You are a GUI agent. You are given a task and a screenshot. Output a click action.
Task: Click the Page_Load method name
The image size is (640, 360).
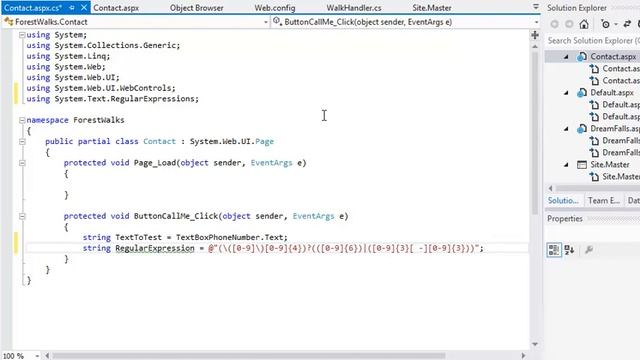(155, 163)
